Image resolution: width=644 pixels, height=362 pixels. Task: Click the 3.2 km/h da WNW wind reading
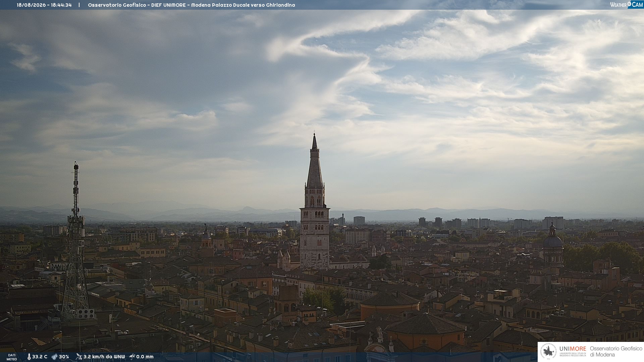(x=104, y=357)
